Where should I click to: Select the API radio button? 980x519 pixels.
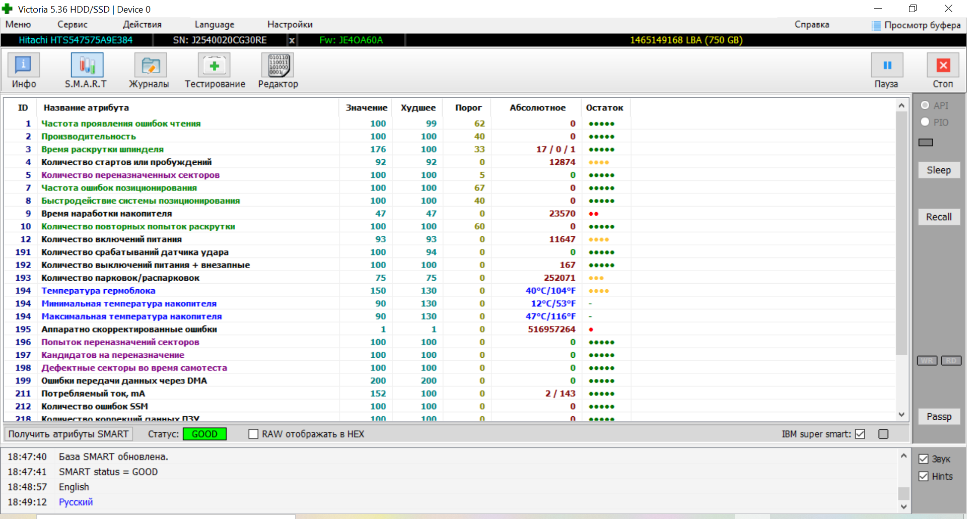coord(925,105)
